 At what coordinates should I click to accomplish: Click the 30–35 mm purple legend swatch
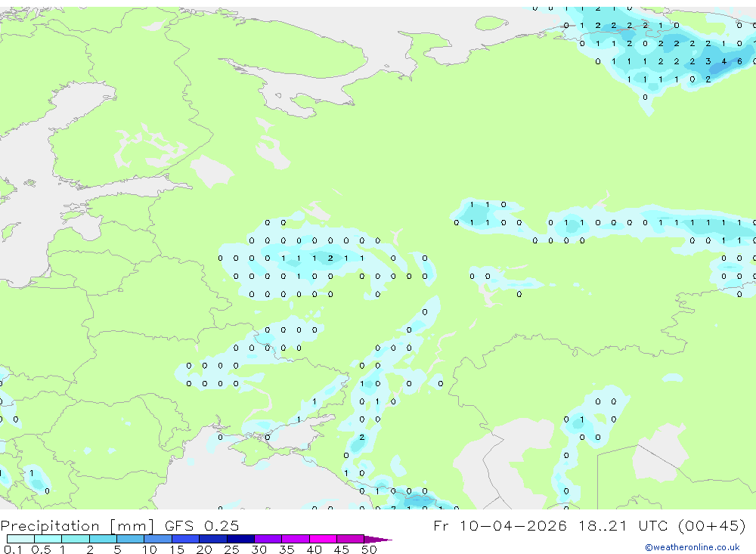268,539
